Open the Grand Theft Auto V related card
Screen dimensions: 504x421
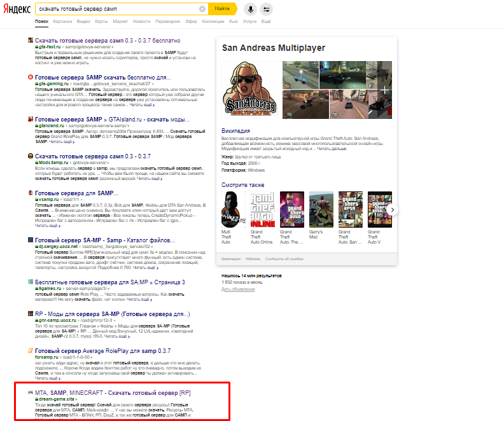click(x=380, y=217)
